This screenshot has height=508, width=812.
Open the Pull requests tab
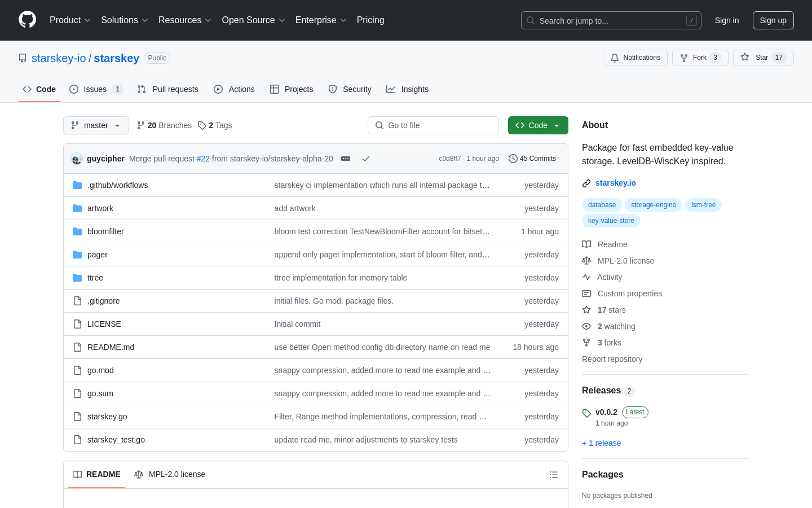pos(168,89)
